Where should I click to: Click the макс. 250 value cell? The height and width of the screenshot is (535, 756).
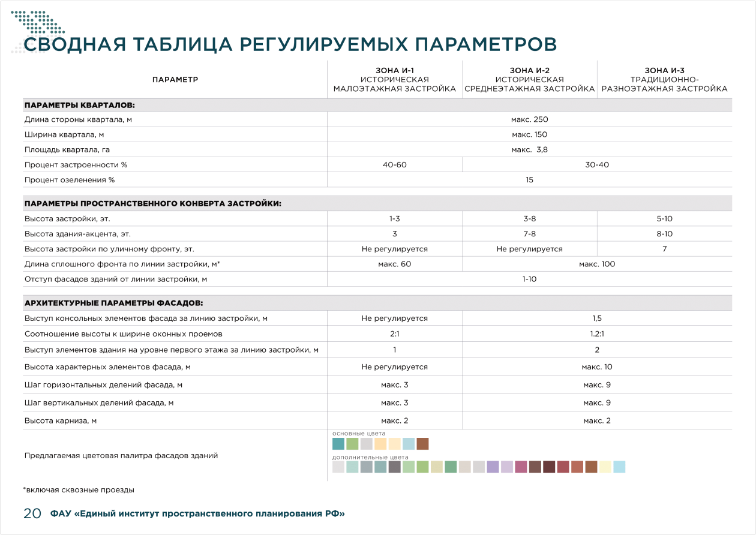click(x=529, y=120)
